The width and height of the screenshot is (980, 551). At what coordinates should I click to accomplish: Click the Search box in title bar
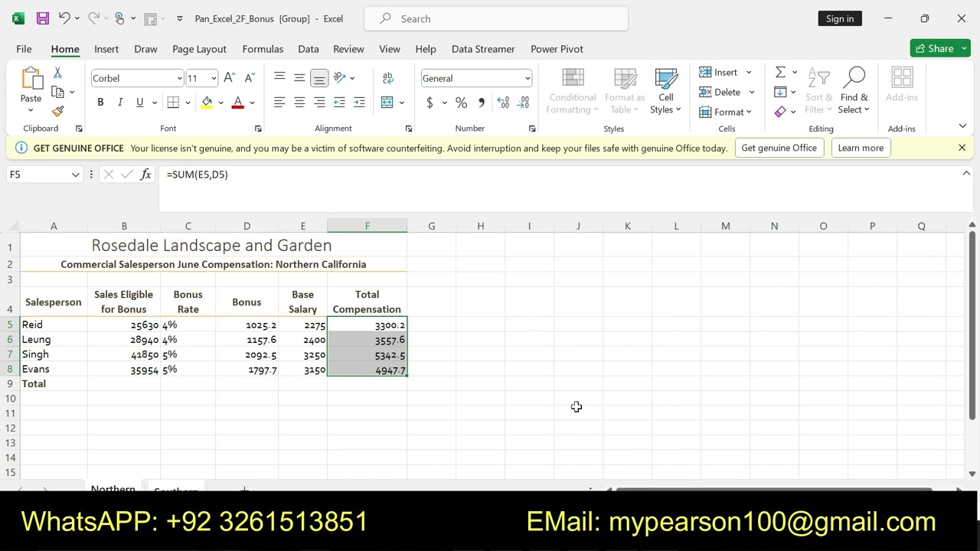click(496, 18)
